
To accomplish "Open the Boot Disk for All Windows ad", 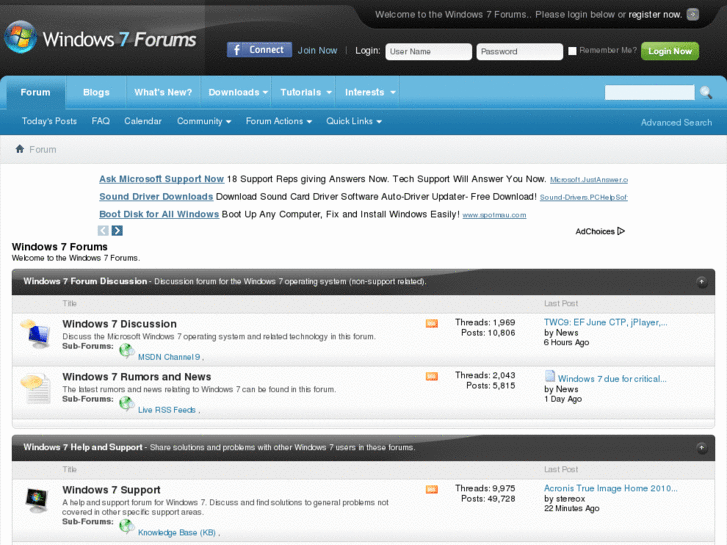I will 159,214.
